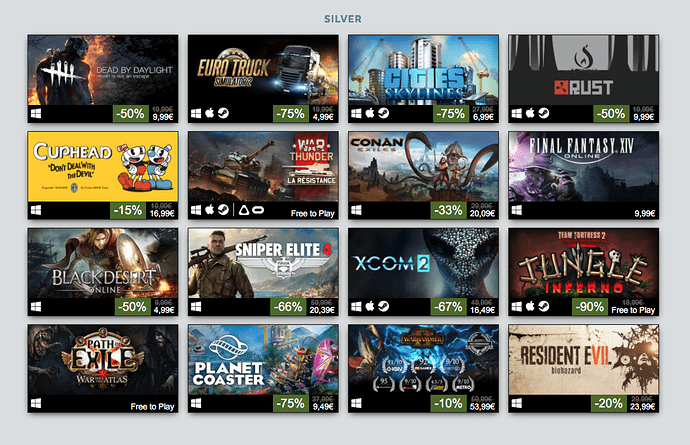Click the Oculus icon under War Thunder
This screenshot has height=445, width=690.
pos(258,210)
